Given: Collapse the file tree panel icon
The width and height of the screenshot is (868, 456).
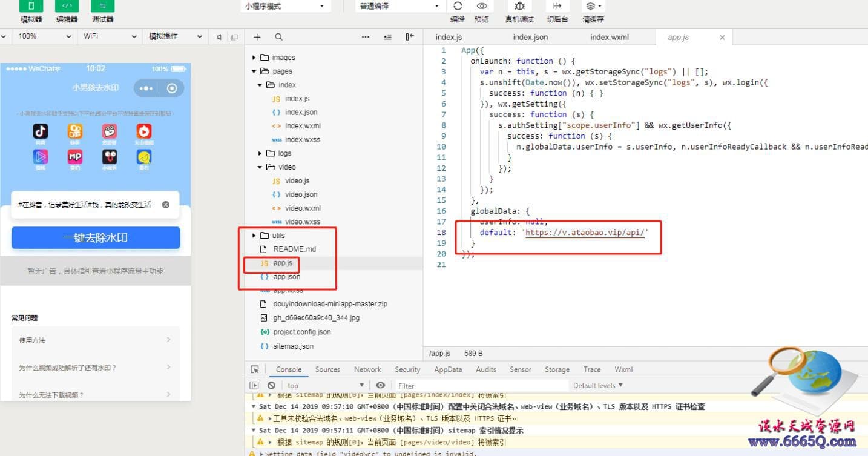Looking at the screenshot, I should [410, 37].
